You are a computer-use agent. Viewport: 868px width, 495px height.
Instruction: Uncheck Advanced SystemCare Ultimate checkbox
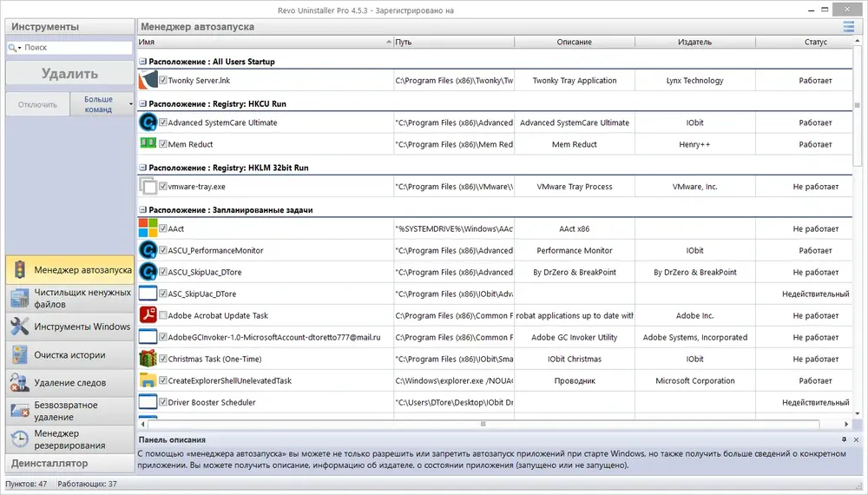point(163,122)
